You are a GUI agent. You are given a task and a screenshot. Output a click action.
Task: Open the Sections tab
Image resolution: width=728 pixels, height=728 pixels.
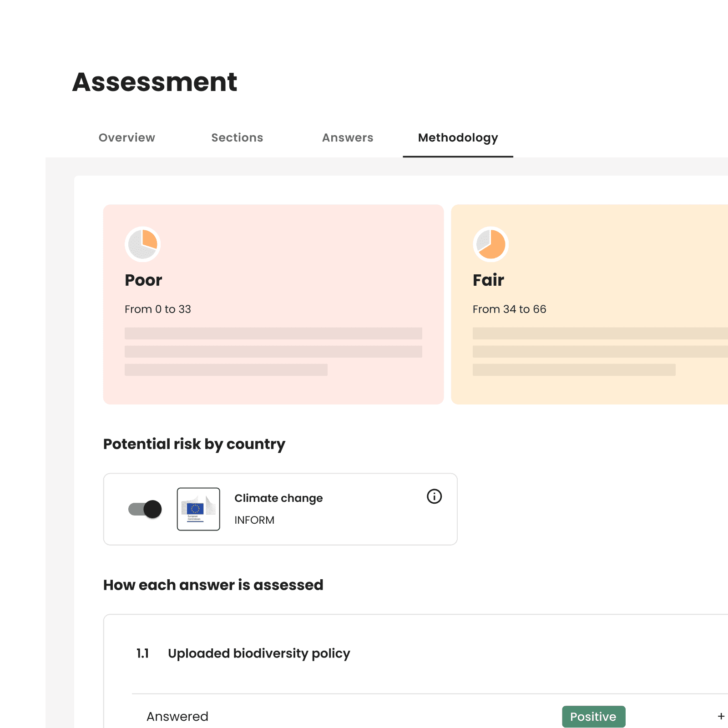click(x=237, y=137)
